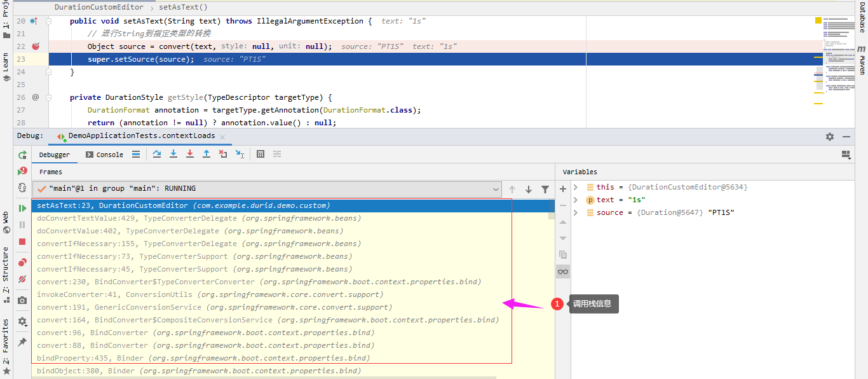Viewport: 868px width, 379px height.
Task: Open the Database side panel
Action: tap(862, 19)
